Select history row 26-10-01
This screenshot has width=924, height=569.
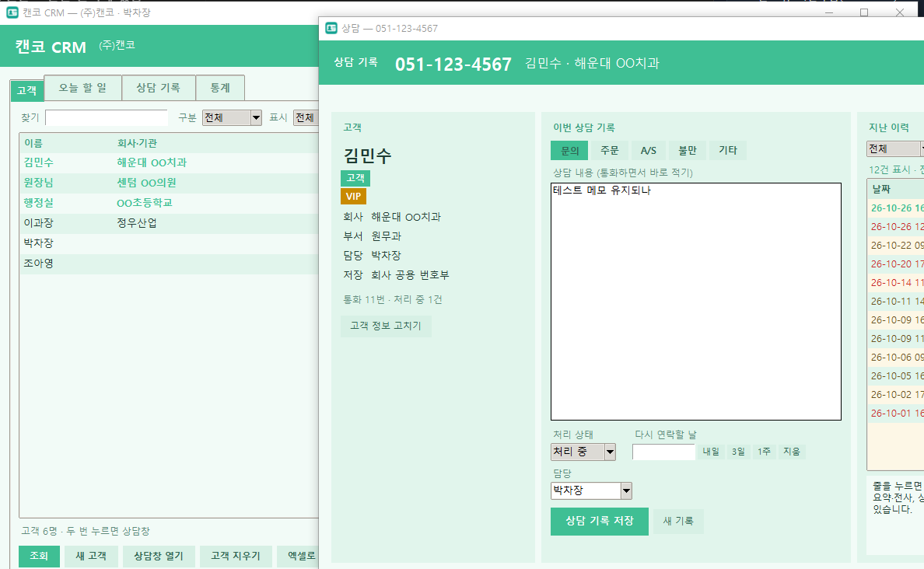896,414
